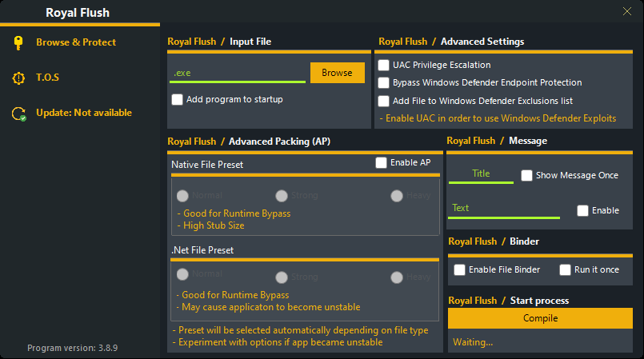Select Normal under .Net File Preset
The image size is (644, 359).
pos(182,274)
